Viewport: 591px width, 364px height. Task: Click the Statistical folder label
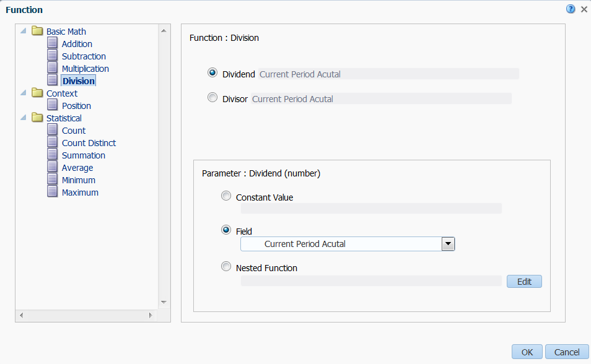[64, 118]
